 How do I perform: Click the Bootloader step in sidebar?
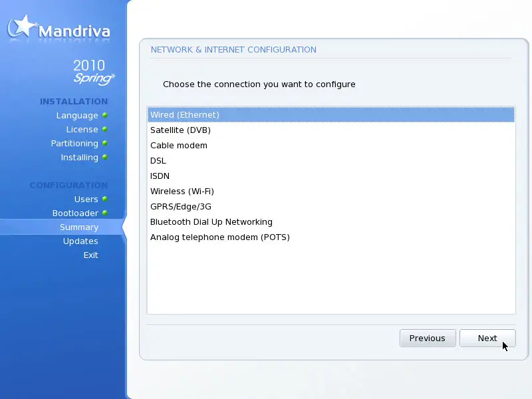(x=75, y=213)
